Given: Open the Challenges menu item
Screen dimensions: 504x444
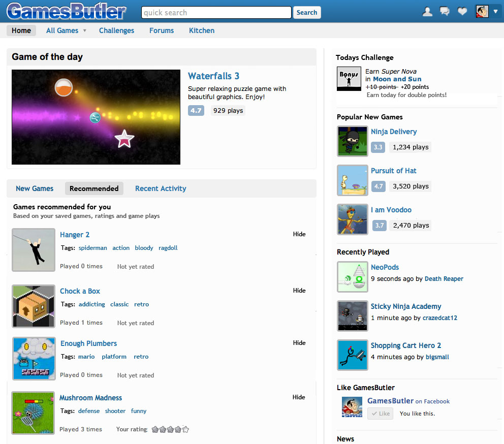Looking at the screenshot, I should (116, 30).
